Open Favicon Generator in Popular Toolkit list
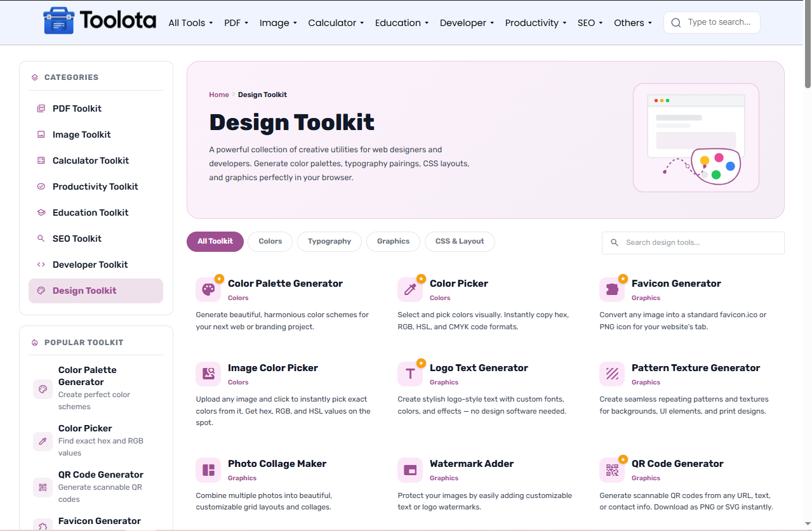The height and width of the screenshot is (531, 812). point(100,521)
